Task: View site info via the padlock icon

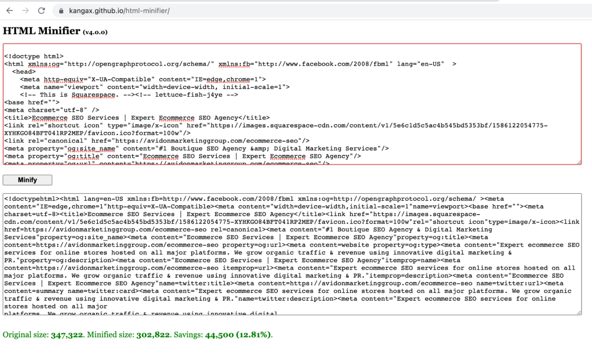Action: [x=61, y=10]
